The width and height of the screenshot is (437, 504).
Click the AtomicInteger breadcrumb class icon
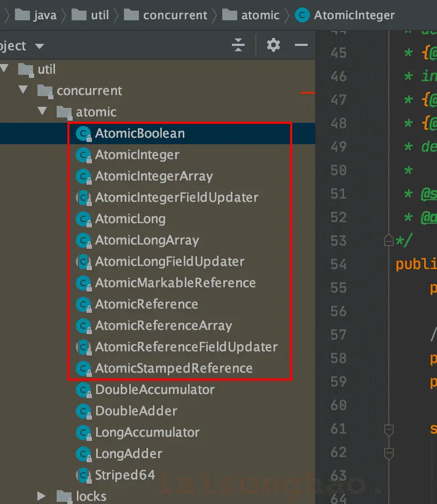(x=302, y=15)
